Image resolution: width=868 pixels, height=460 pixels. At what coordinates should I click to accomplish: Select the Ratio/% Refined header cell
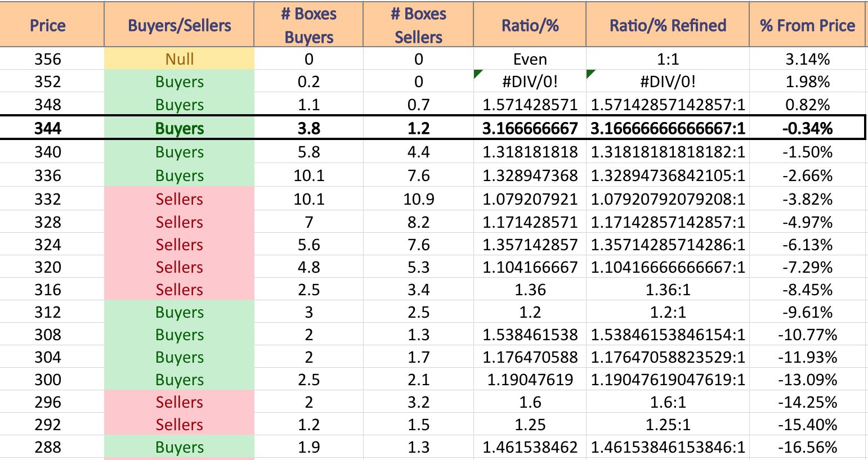point(668,25)
